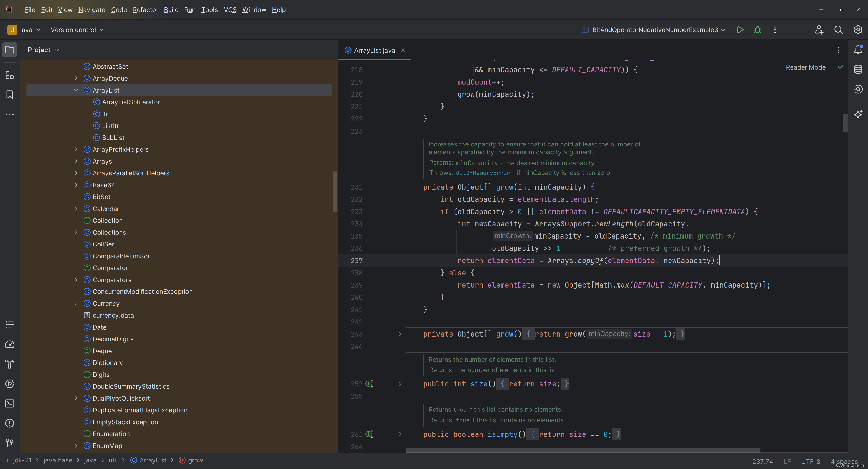Open the Refactor menu

click(145, 10)
